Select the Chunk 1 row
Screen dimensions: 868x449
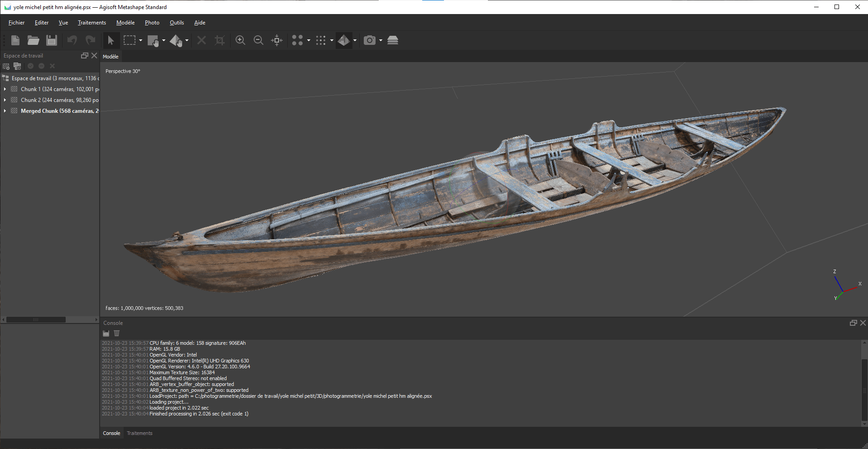50,89
